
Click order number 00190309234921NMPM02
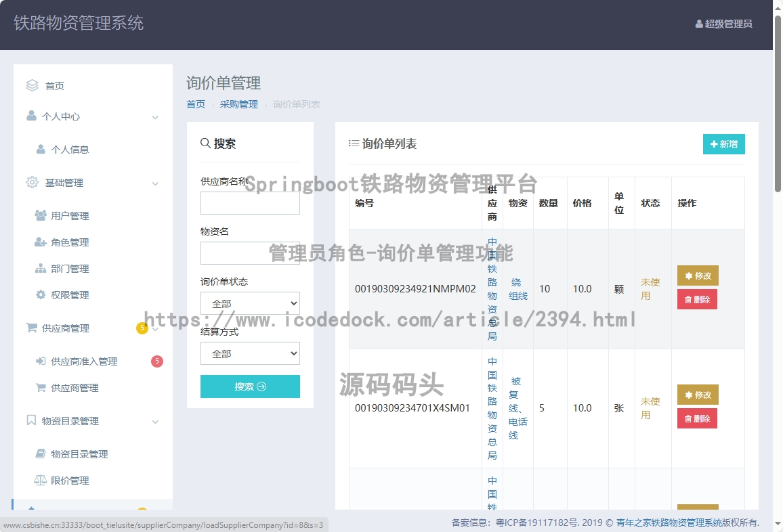[x=415, y=289]
